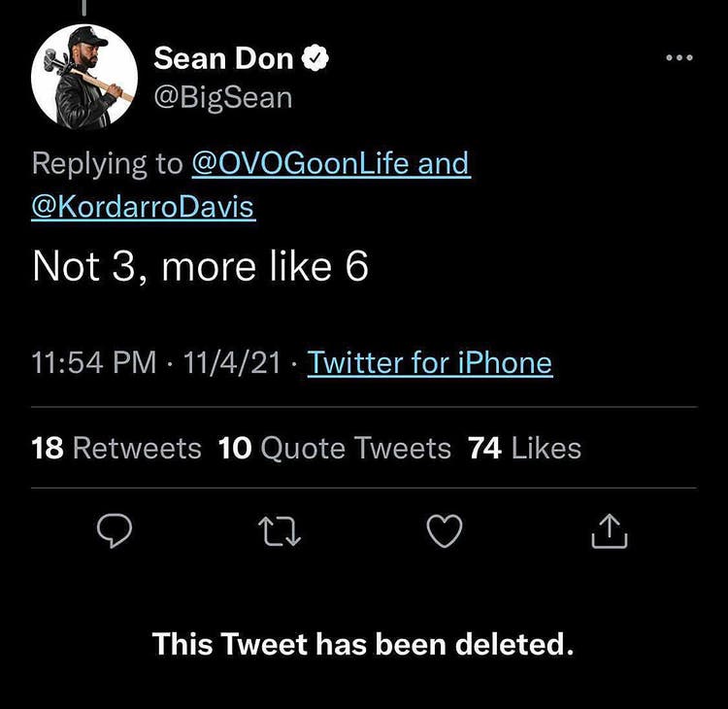
Task: Click the Sean Don display name
Action: click(223, 59)
